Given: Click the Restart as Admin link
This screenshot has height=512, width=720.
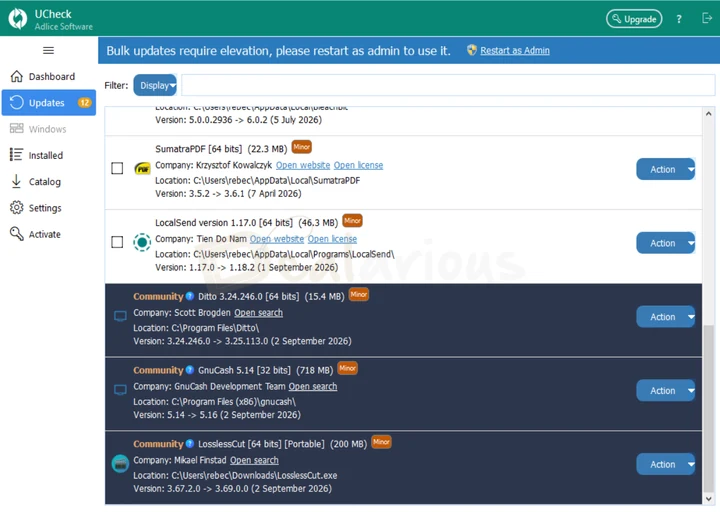Looking at the screenshot, I should 515,51.
